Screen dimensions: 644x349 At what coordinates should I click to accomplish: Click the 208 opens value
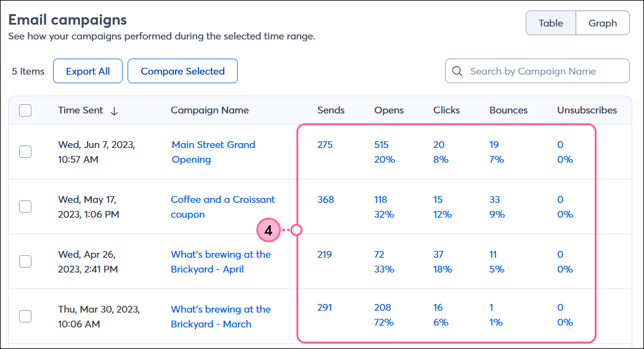(x=382, y=308)
